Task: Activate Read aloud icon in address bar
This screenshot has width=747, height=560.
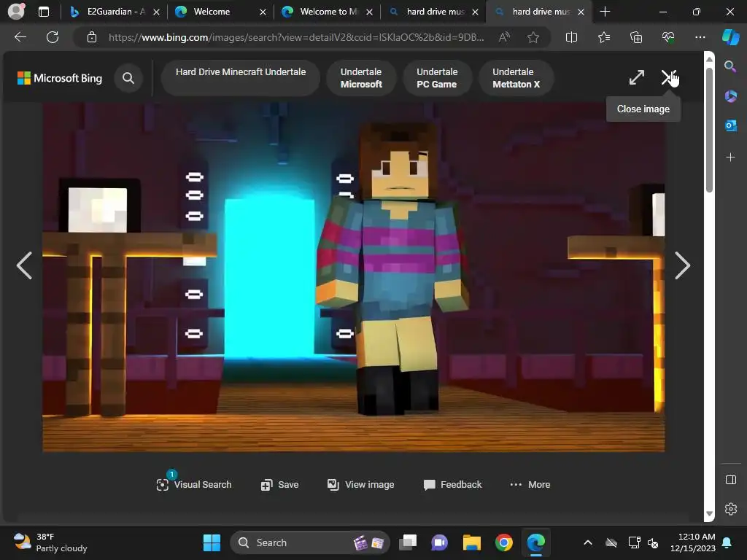Action: [x=504, y=37]
